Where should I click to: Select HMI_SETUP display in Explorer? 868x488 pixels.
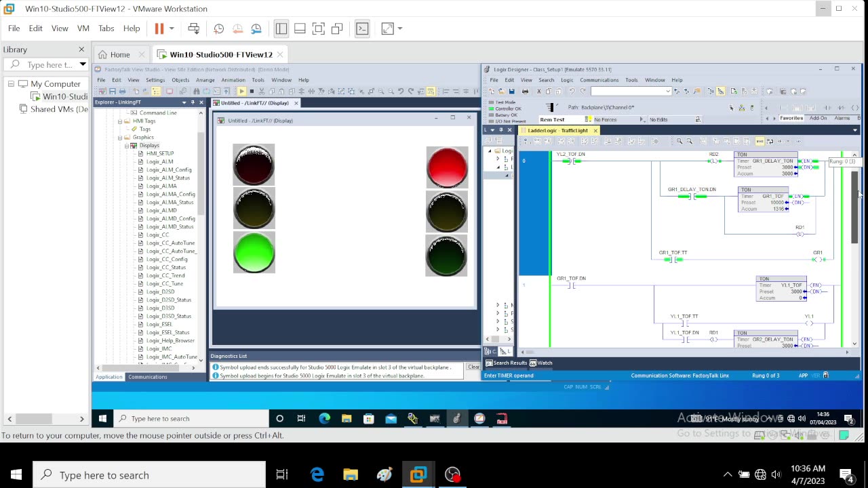160,153
